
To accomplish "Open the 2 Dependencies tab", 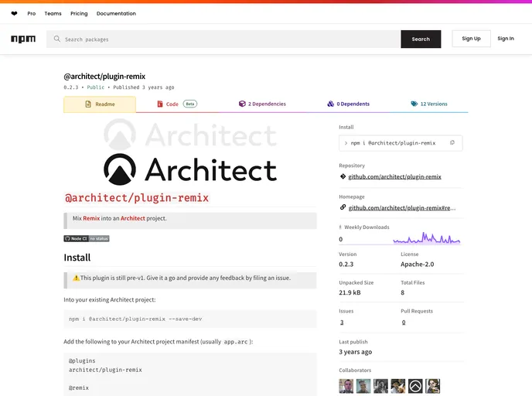I will tap(262, 104).
